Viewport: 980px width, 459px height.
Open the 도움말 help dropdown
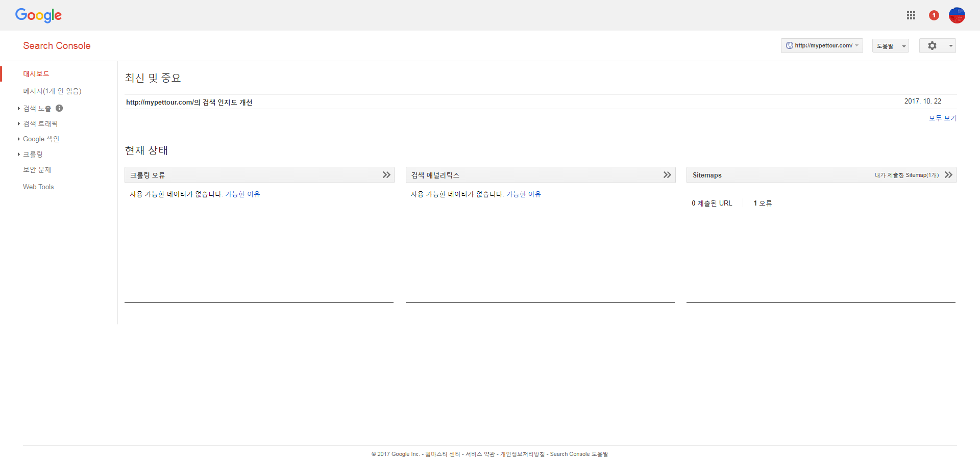tap(890, 46)
